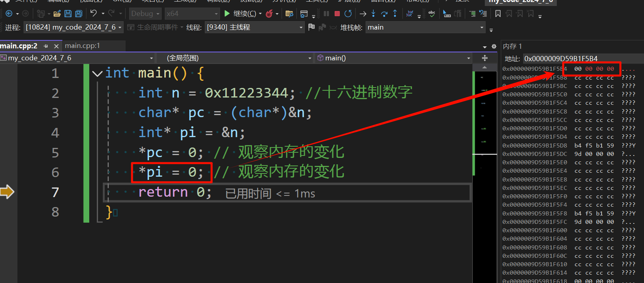Toggle pin on main.cpp:2 tab
The width and height of the screenshot is (644, 283).
(x=46, y=46)
